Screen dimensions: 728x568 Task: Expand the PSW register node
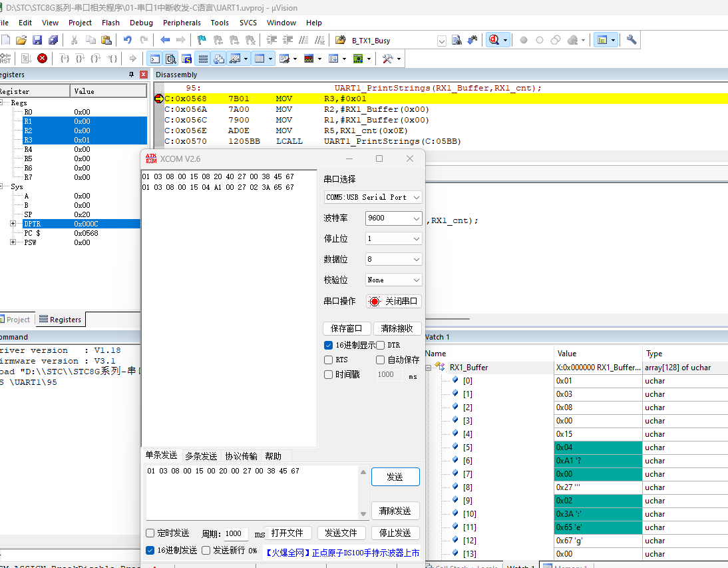point(13,242)
